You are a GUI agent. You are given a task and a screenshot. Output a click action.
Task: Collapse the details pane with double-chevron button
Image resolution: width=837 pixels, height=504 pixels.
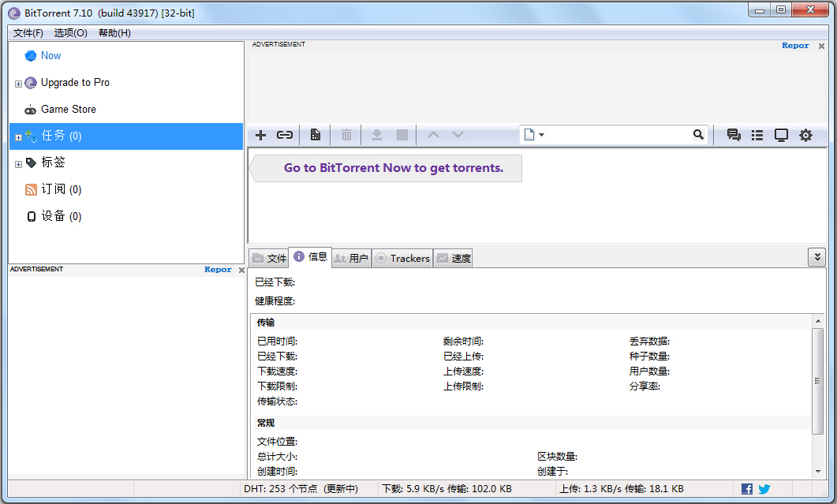coord(816,257)
